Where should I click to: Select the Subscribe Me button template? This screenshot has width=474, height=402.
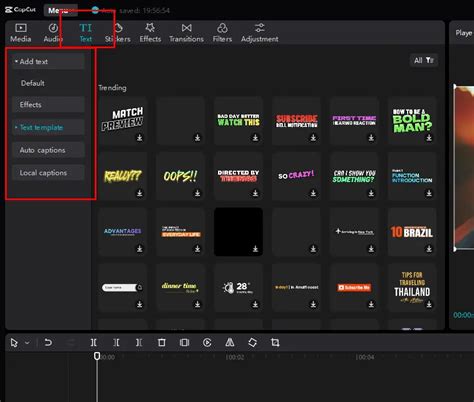354,287
